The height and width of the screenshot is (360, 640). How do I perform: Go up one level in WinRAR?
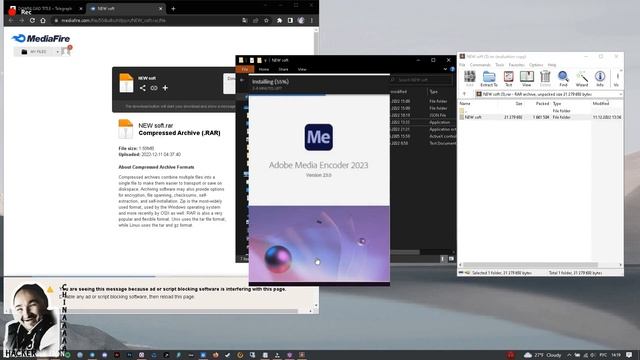pos(464,94)
